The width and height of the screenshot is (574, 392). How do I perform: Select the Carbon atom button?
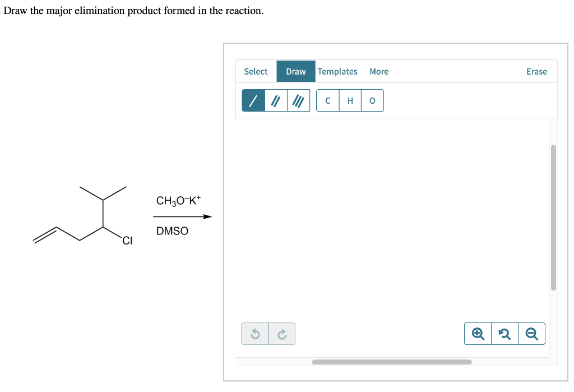pos(327,100)
